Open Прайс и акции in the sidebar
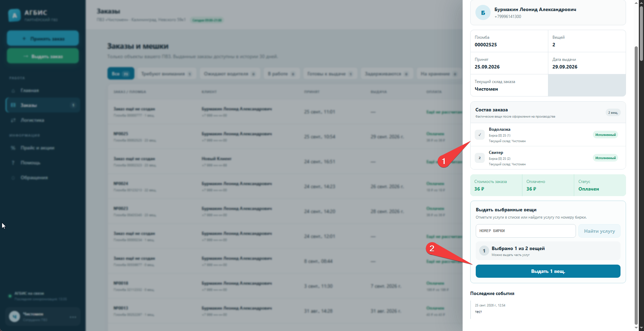This screenshot has height=331, width=644. [43, 148]
